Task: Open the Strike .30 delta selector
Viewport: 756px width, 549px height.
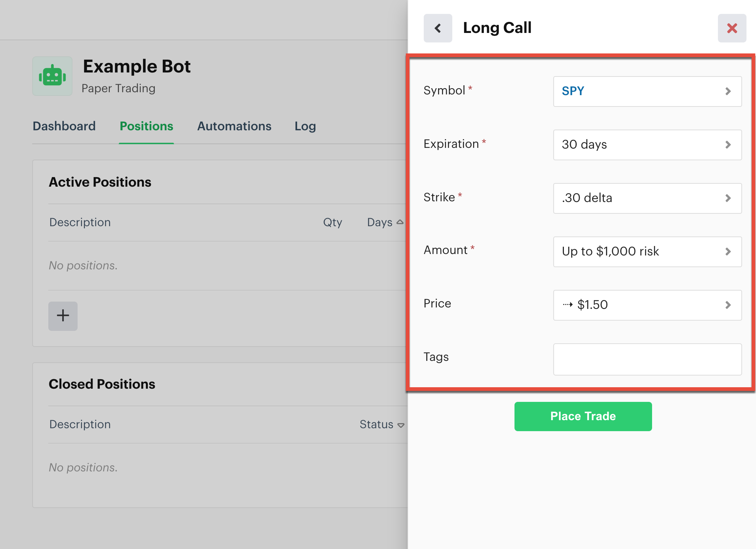Action: click(647, 198)
